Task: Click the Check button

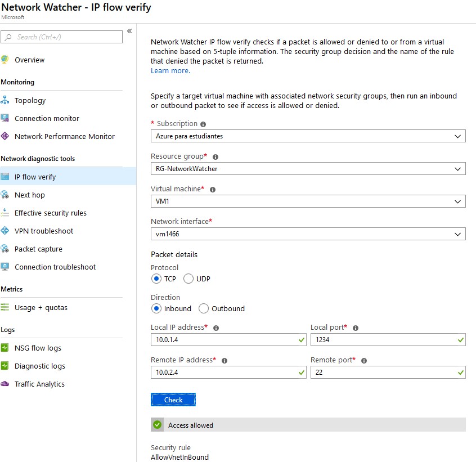Action: [173, 400]
